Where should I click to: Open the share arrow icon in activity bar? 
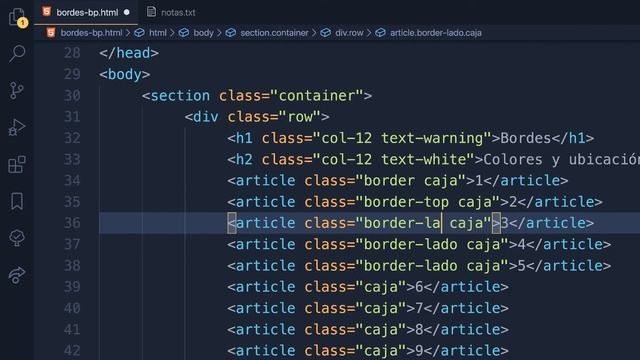[x=17, y=275]
